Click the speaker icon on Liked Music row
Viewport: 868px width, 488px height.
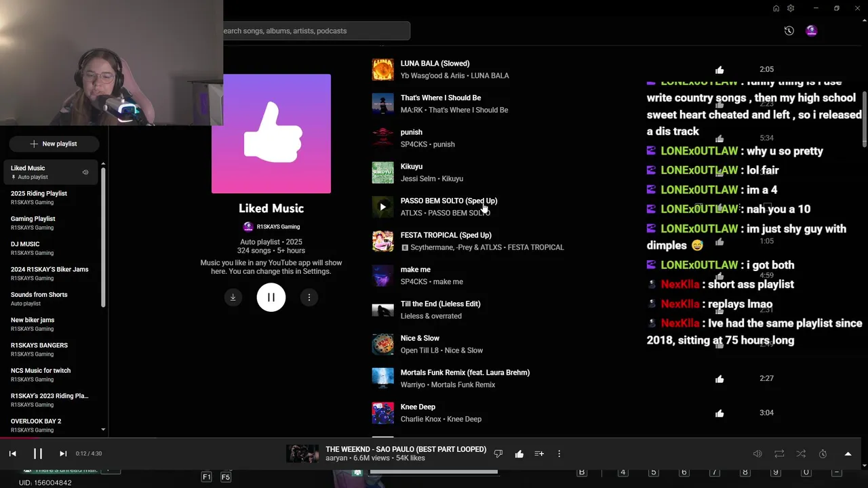coord(85,172)
